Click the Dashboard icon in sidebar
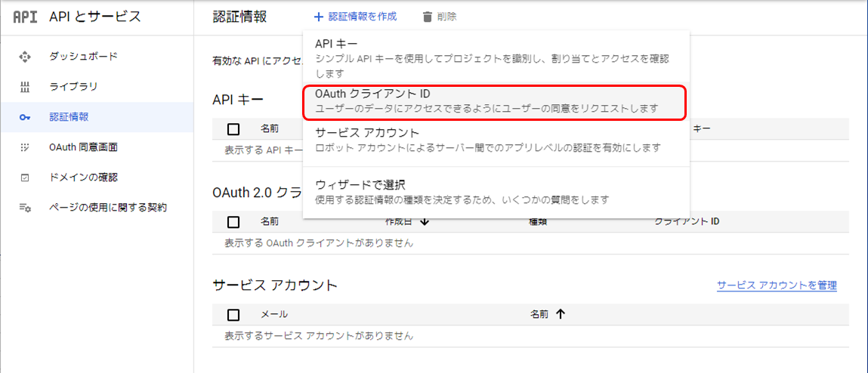868x373 pixels. coord(24,57)
